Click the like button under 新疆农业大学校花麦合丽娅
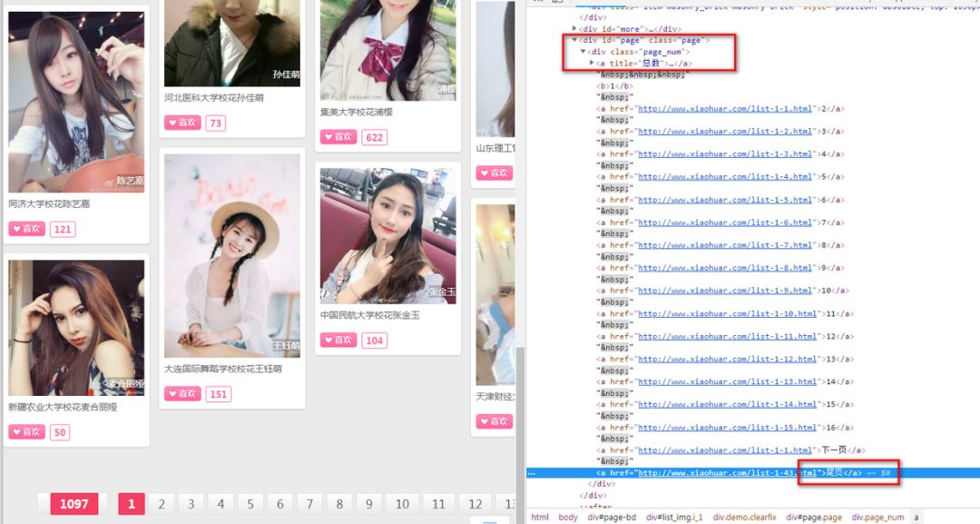Image resolution: width=980 pixels, height=524 pixels. tap(27, 431)
